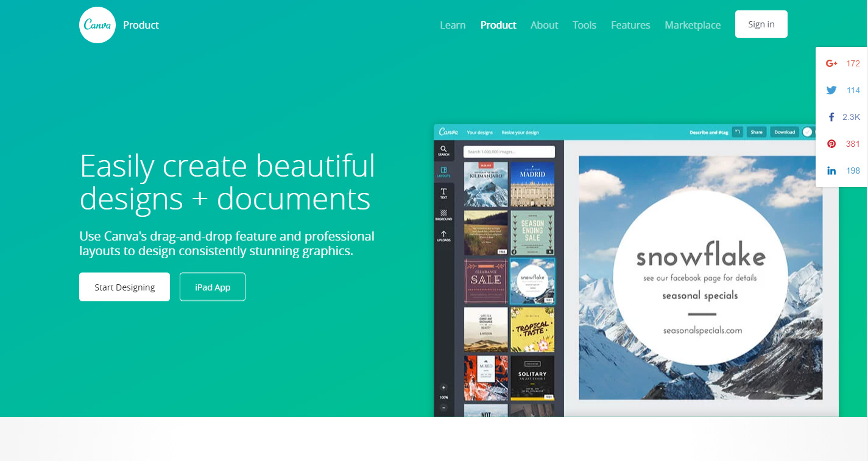Image resolution: width=868 pixels, height=461 pixels.
Task: Select the Clearance Sale layout thumbnail
Action: tap(486, 281)
